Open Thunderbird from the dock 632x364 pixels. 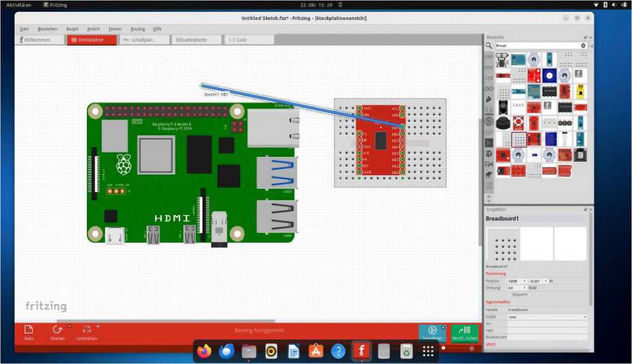coord(227,352)
